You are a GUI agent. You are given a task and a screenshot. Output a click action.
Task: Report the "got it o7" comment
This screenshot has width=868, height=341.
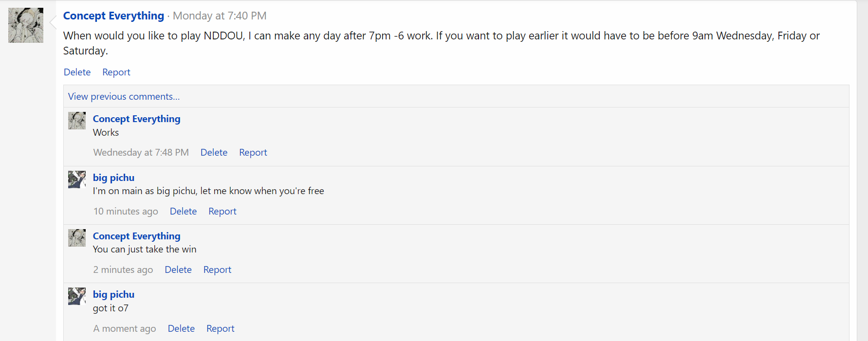(221, 328)
